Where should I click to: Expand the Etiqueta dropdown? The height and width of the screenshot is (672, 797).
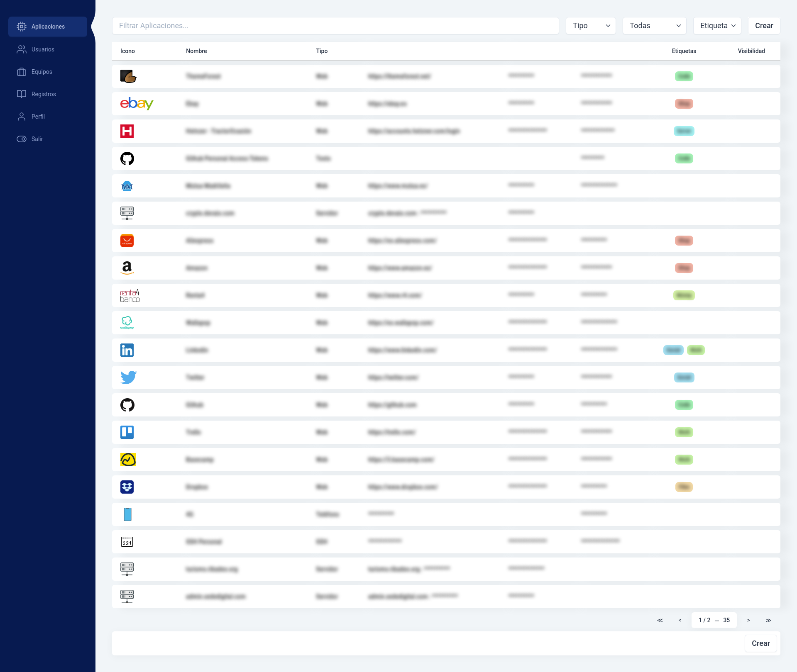coord(717,26)
